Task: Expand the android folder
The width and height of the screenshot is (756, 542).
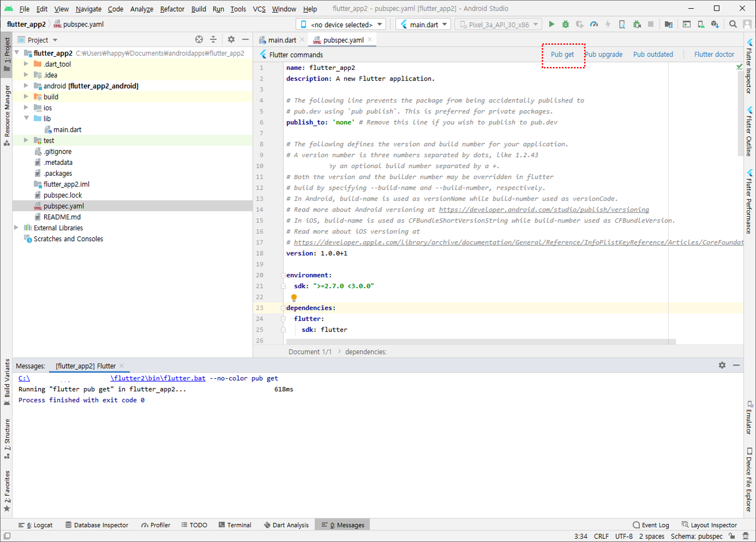Action: coord(26,85)
